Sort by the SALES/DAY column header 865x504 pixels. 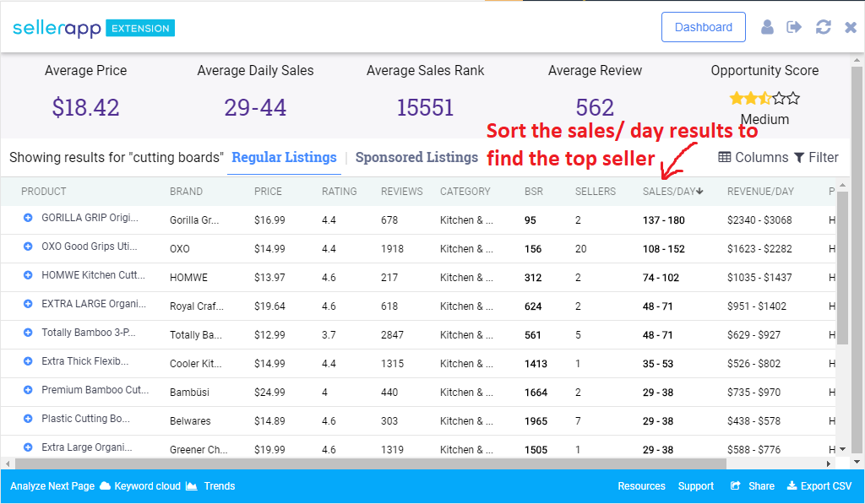[672, 192]
